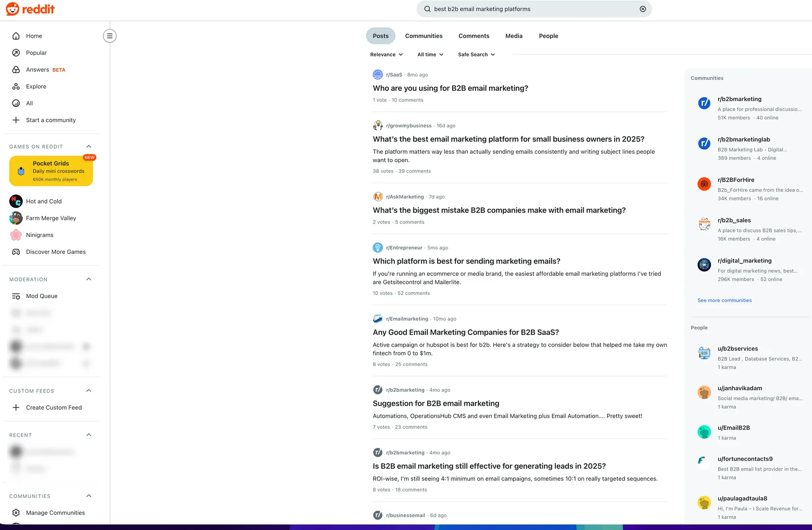Open the Hot and Cold game icon

[x=16, y=202]
